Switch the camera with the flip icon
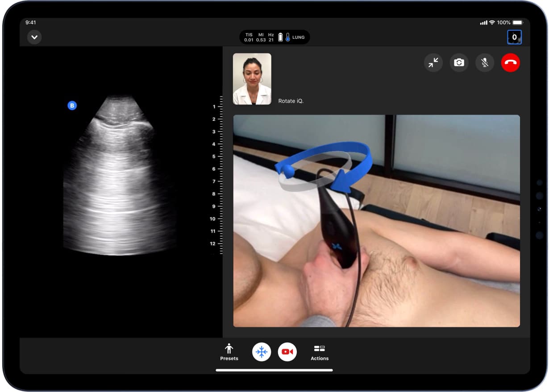Image resolution: width=549 pixels, height=392 pixels. point(459,63)
